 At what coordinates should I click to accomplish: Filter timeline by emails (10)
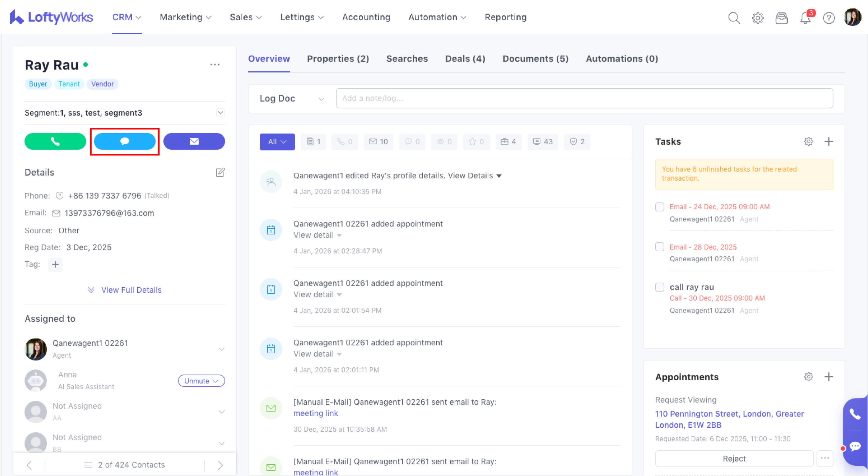378,142
